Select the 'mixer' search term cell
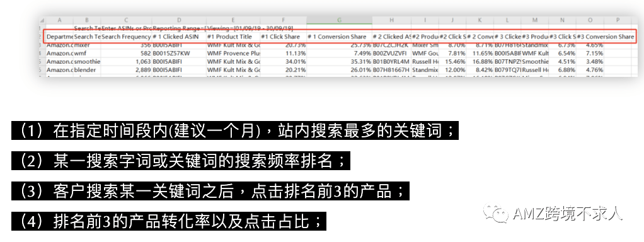 pyautogui.click(x=87, y=45)
